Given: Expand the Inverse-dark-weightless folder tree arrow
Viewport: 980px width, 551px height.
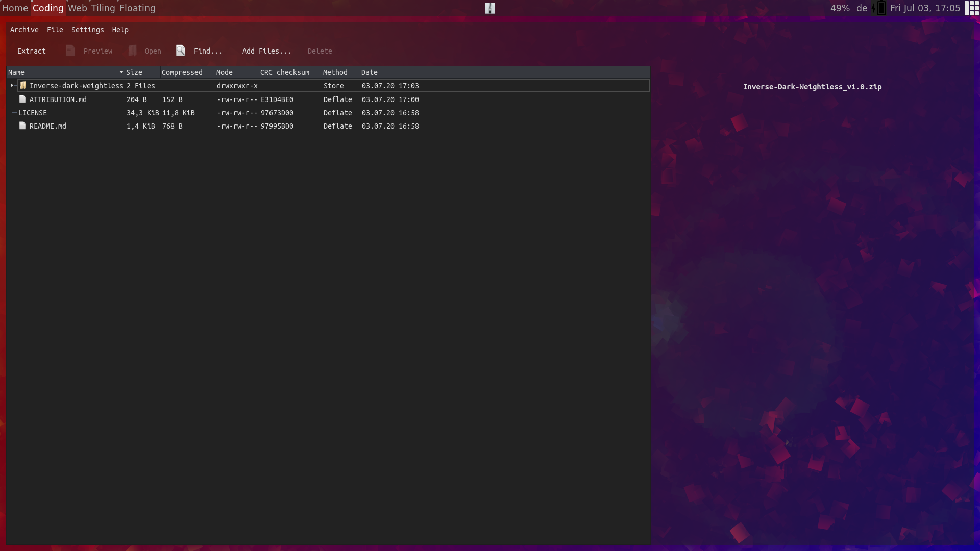Looking at the screenshot, I should [x=12, y=86].
